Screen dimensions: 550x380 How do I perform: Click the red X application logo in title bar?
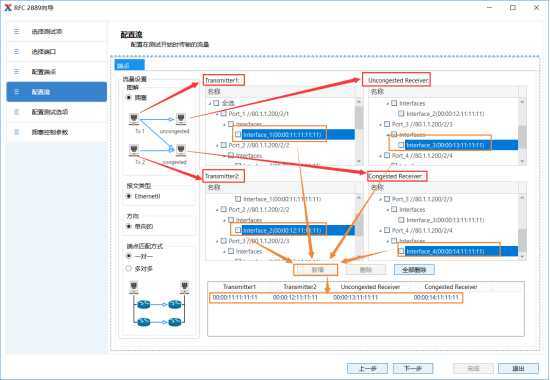pos(8,7)
